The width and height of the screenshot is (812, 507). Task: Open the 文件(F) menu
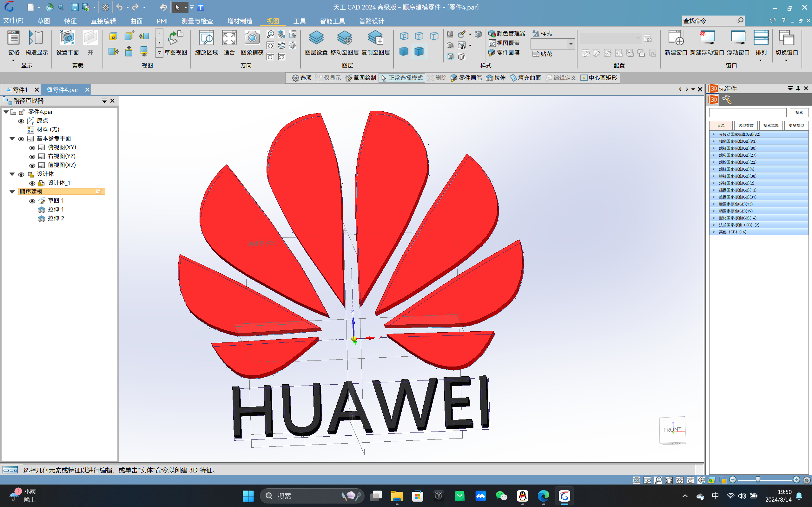[x=13, y=21]
